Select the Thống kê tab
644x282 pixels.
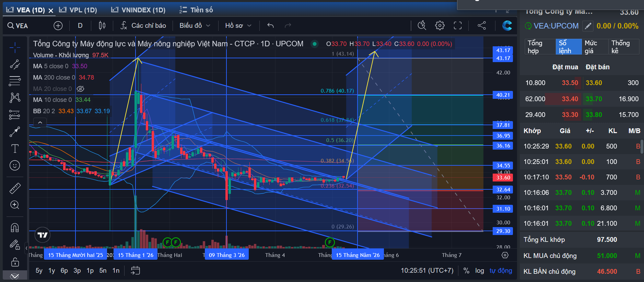pyautogui.click(x=623, y=47)
